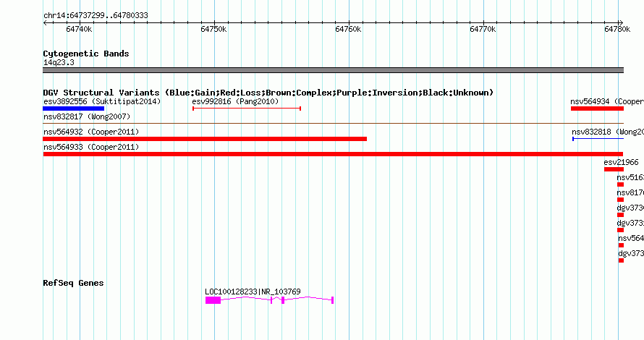Click the esv3892556 blue gain variant bar
The image size is (644, 340).
point(74,109)
